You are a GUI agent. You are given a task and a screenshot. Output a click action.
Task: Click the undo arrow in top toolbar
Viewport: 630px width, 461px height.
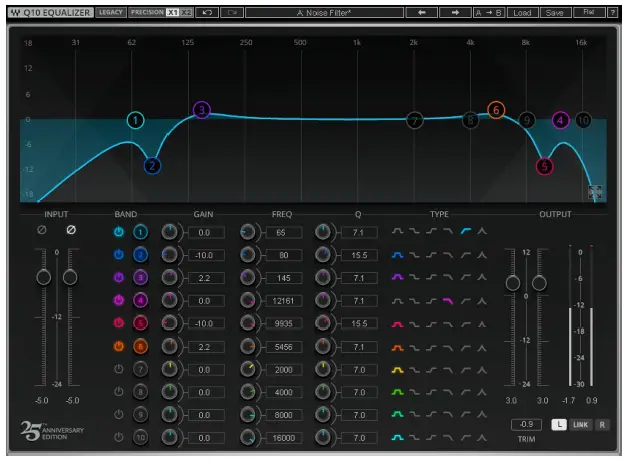tap(208, 13)
